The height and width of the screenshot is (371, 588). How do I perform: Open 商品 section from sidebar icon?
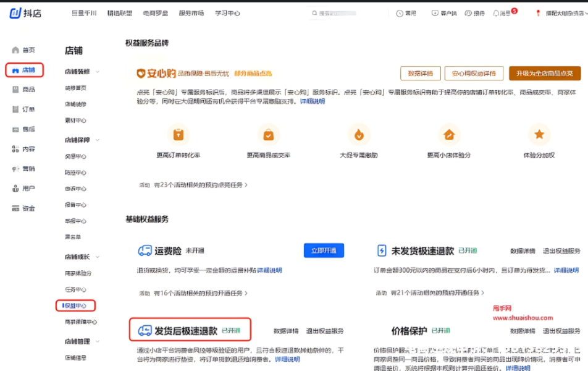click(16, 90)
